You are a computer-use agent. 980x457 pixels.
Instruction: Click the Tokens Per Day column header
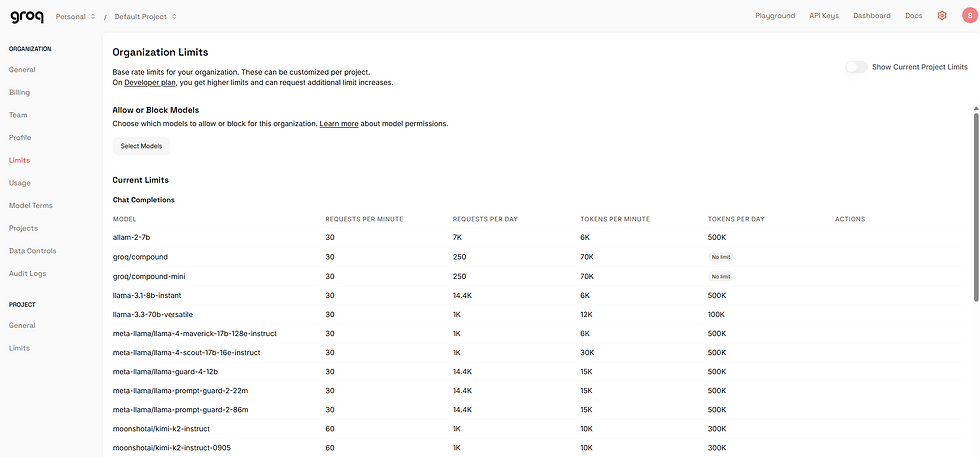[736, 219]
